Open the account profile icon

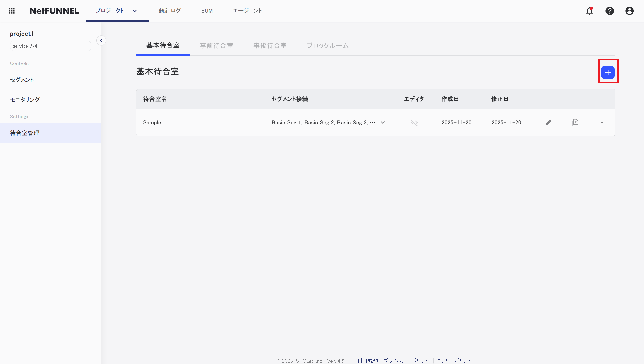click(x=629, y=11)
